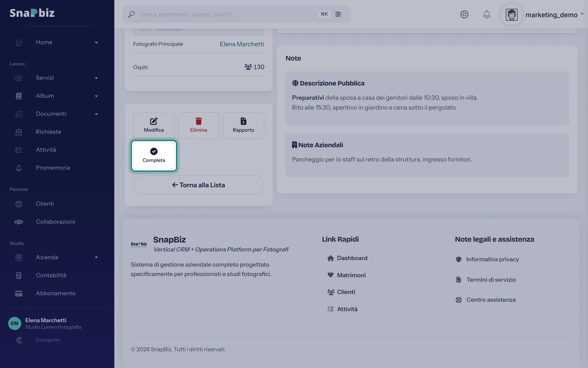
Task: Click photographer link Elena Marchetti
Action: pyautogui.click(x=242, y=44)
